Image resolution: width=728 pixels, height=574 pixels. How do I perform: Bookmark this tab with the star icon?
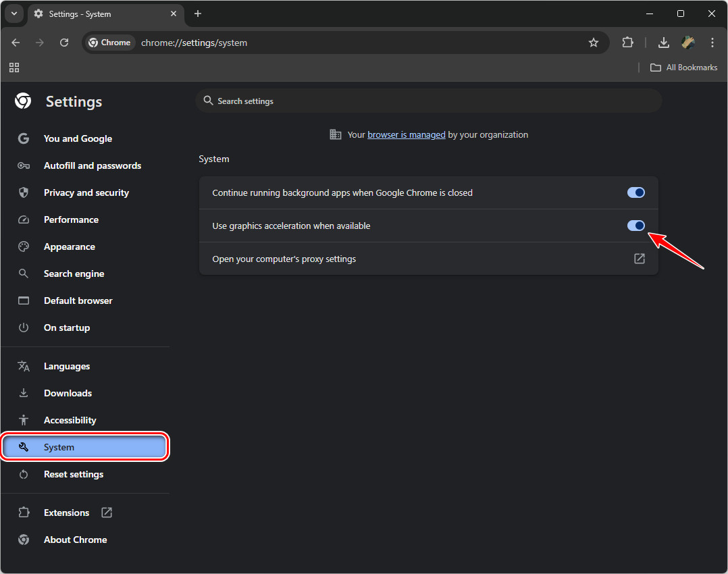(594, 43)
